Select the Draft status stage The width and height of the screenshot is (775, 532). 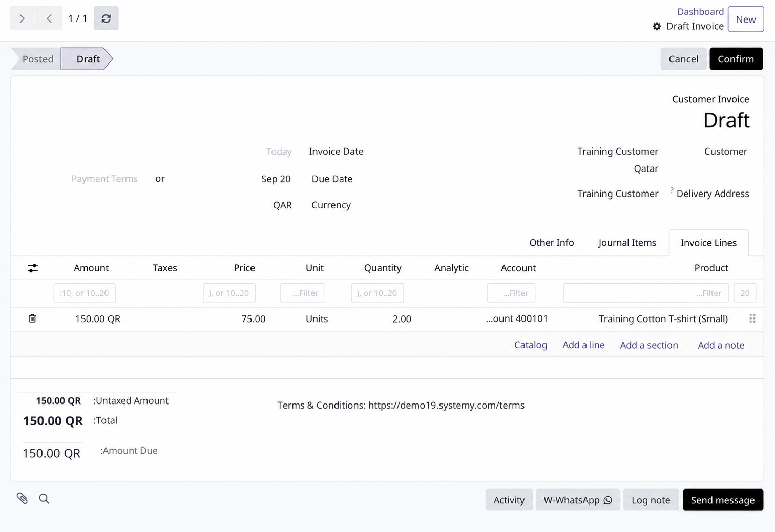(x=87, y=59)
